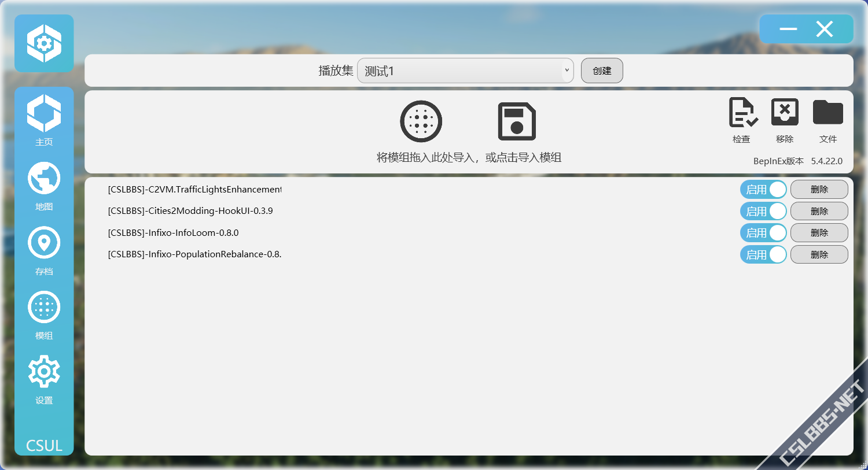868x470 pixels.
Task: Open the 存档 saves section
Action: pyautogui.click(x=44, y=250)
